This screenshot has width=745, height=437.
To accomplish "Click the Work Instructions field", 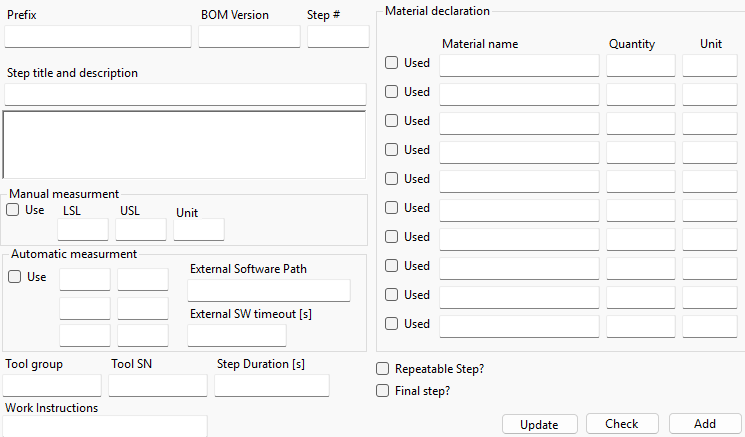I will [105, 427].
